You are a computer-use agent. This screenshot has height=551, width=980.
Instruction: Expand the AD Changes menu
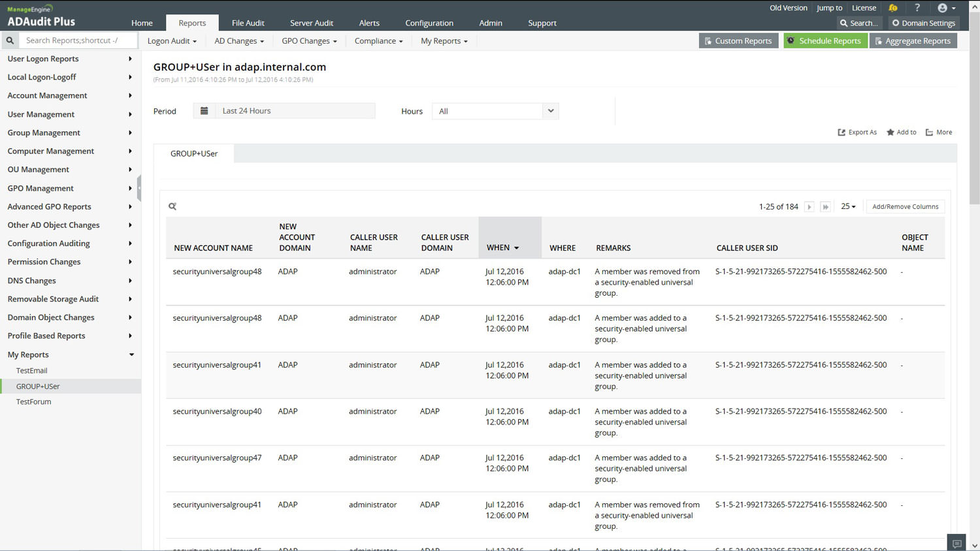click(x=239, y=41)
